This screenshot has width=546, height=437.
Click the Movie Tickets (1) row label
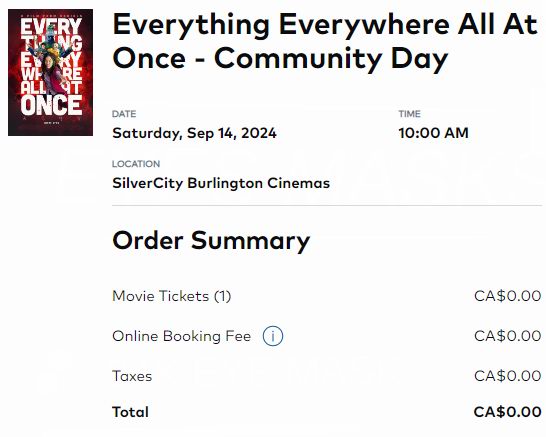pyautogui.click(x=171, y=296)
